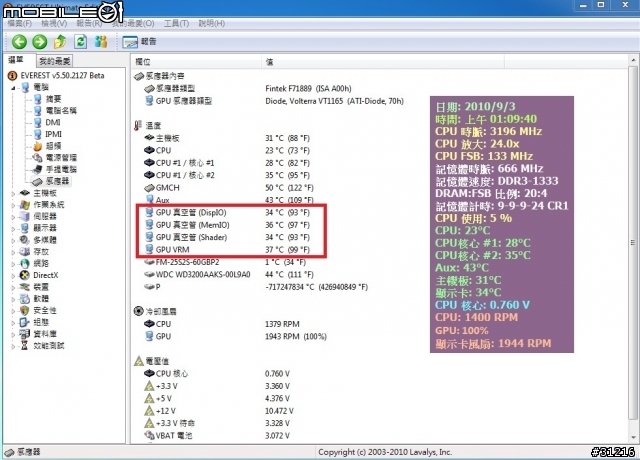Expand the 伺服器 tree node
640x460 pixels.
(13, 217)
